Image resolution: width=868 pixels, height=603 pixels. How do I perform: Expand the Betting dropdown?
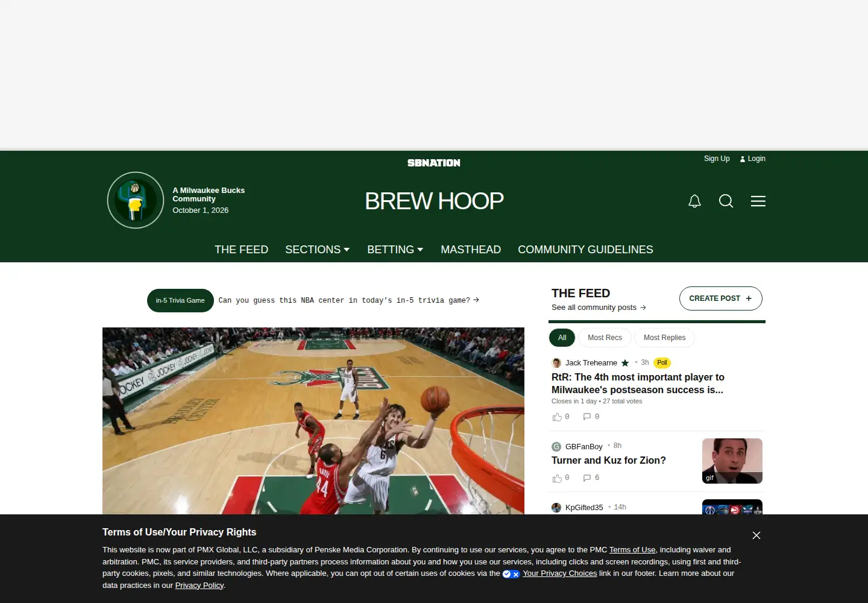(395, 250)
